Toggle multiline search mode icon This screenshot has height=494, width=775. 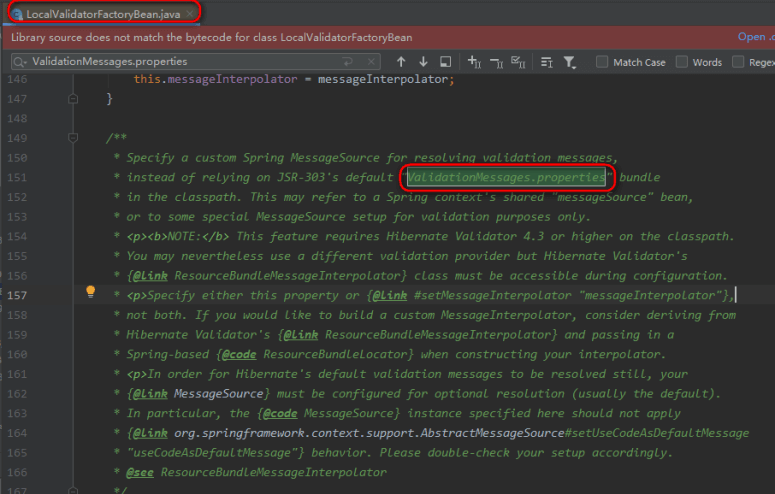click(547, 62)
